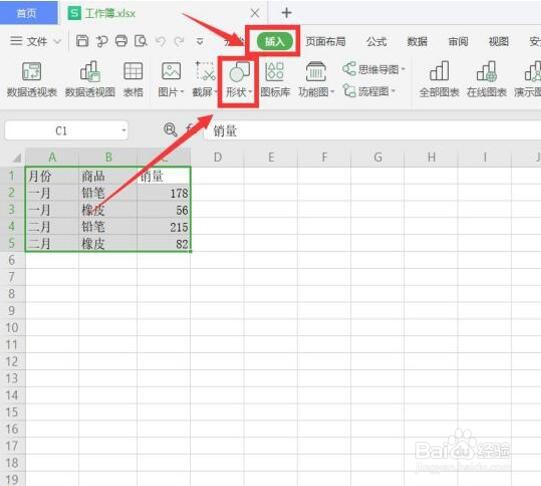Close the 工作簿.xlsx document tab
The height and width of the screenshot is (486, 541).
[x=255, y=13]
